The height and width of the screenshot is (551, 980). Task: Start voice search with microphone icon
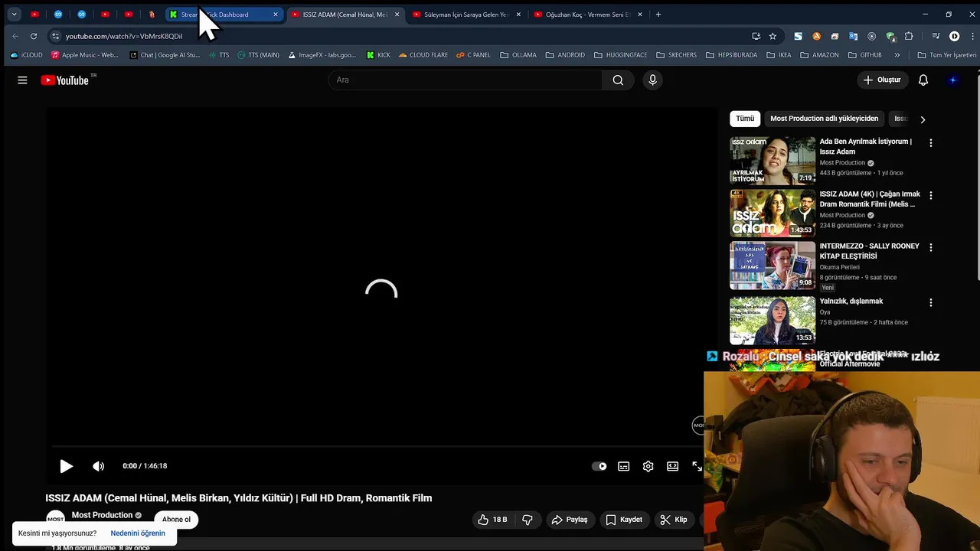[652, 80]
